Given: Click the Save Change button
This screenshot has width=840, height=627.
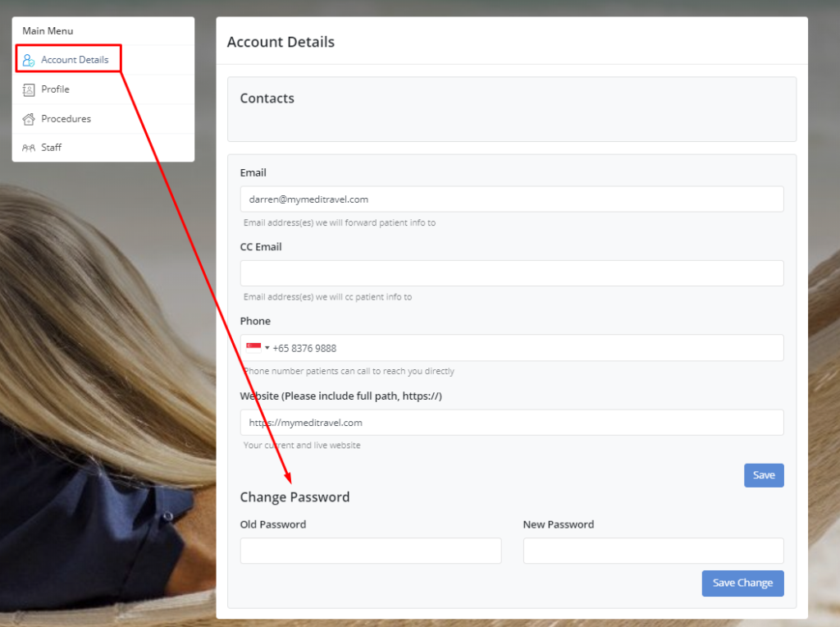Looking at the screenshot, I should click(x=742, y=583).
